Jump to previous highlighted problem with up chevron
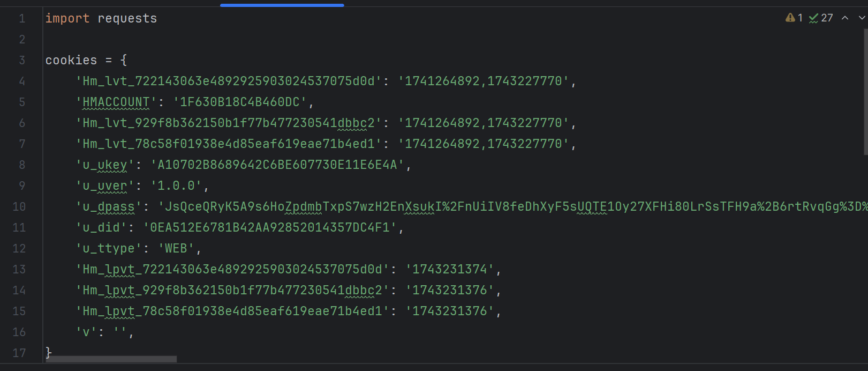 pyautogui.click(x=845, y=18)
